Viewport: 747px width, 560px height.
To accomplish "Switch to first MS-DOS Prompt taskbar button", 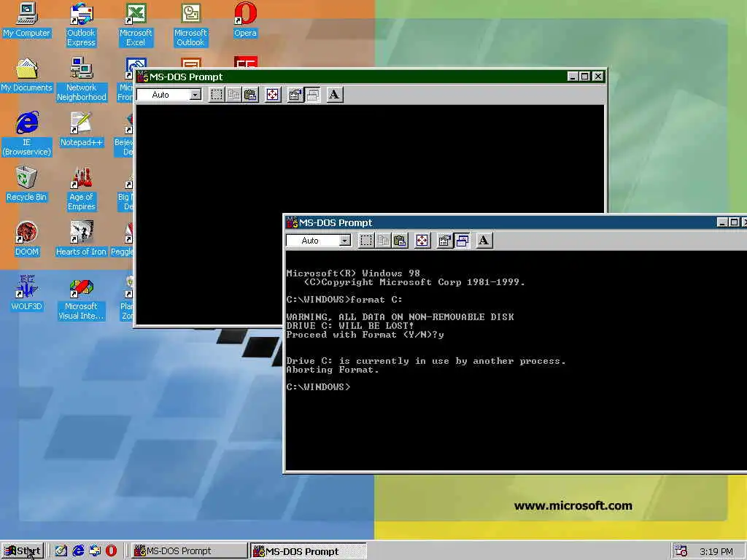I will (189, 551).
